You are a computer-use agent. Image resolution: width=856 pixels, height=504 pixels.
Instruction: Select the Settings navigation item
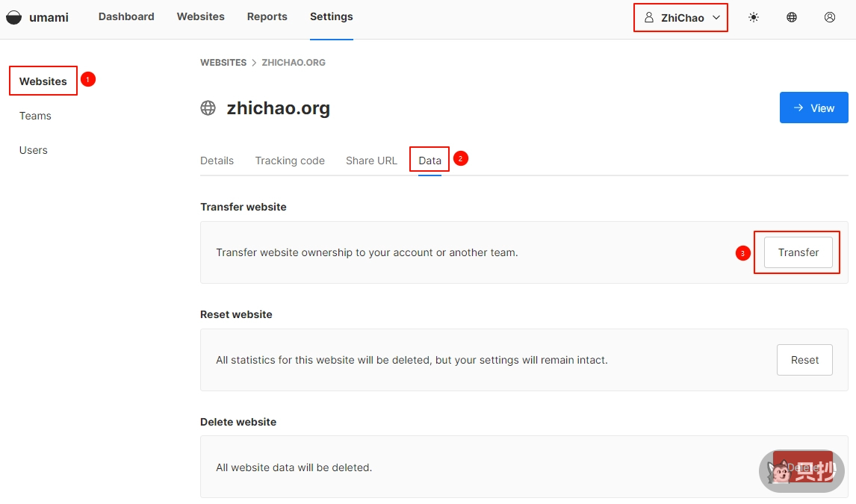331,16
